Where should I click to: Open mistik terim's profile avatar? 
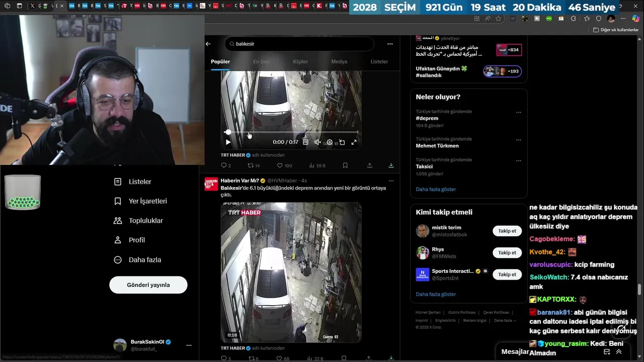tap(423, 231)
